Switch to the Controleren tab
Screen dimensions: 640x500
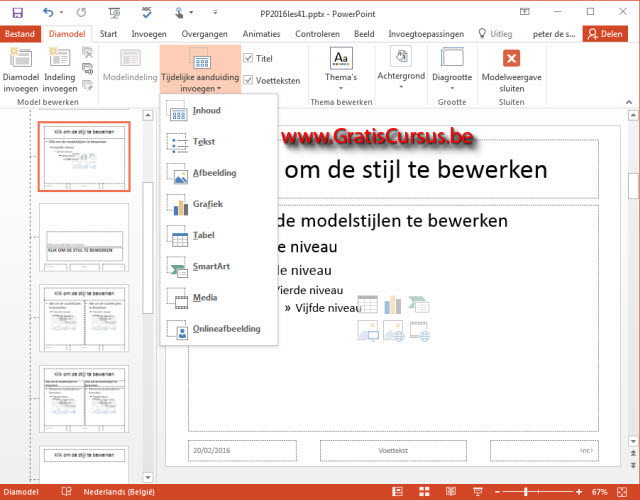point(317,34)
